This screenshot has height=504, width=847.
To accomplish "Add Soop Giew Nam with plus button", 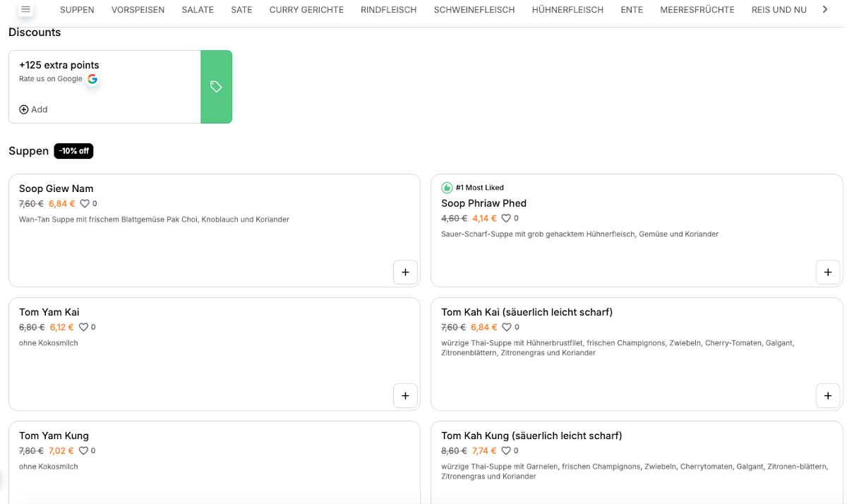I will pos(405,272).
